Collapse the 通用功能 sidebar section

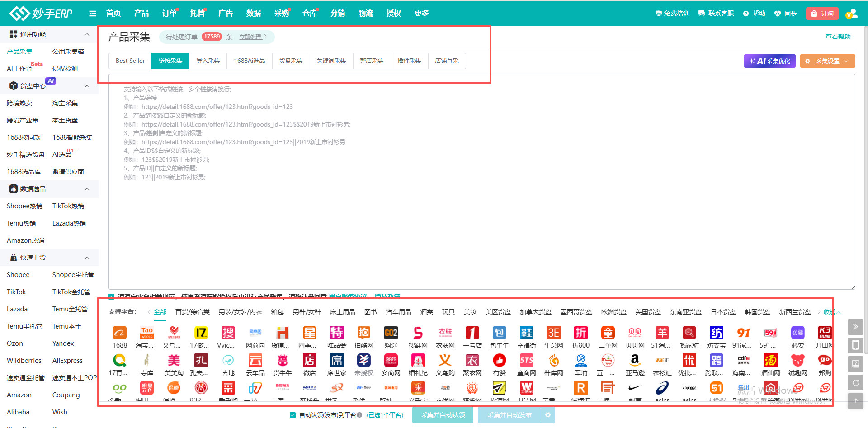pyautogui.click(x=87, y=34)
